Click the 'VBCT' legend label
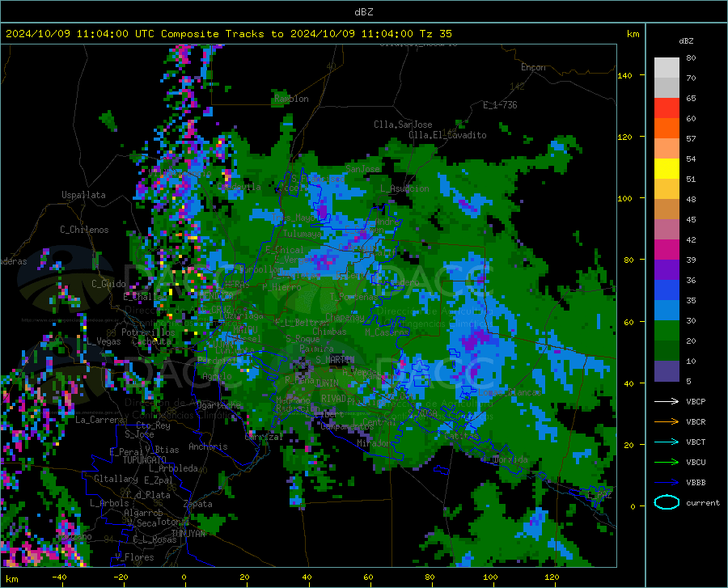 pyautogui.click(x=696, y=442)
